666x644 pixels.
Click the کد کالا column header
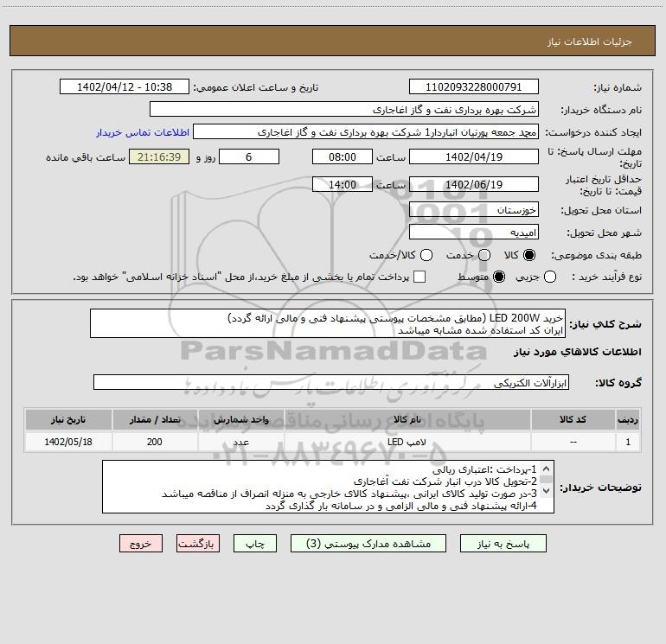tap(573, 419)
